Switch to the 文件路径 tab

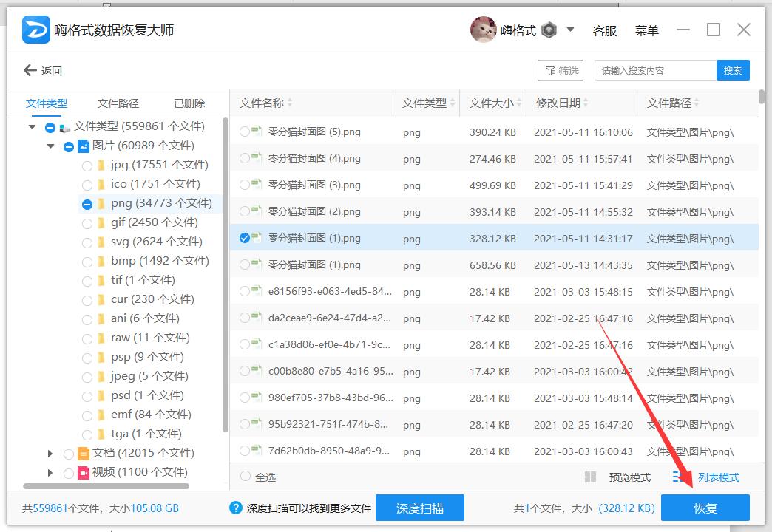(x=118, y=103)
